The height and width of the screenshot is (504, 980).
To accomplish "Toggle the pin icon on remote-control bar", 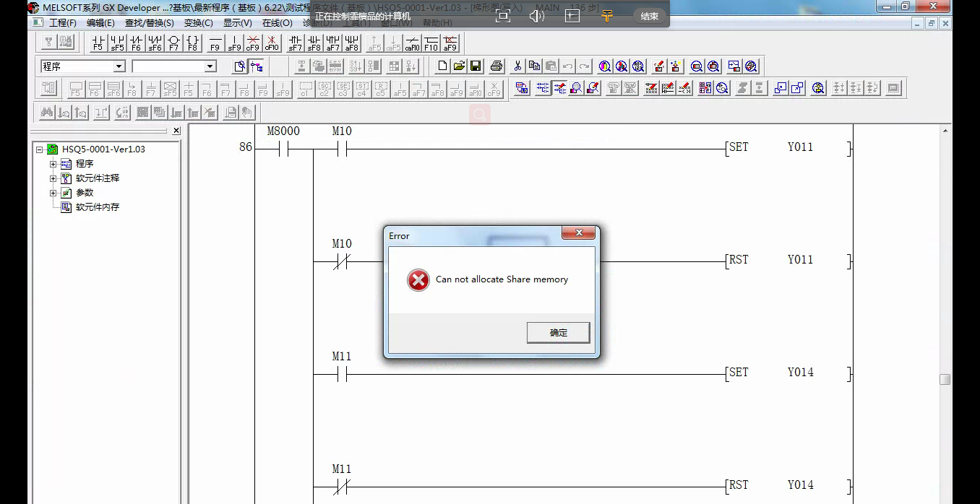I will pos(606,16).
